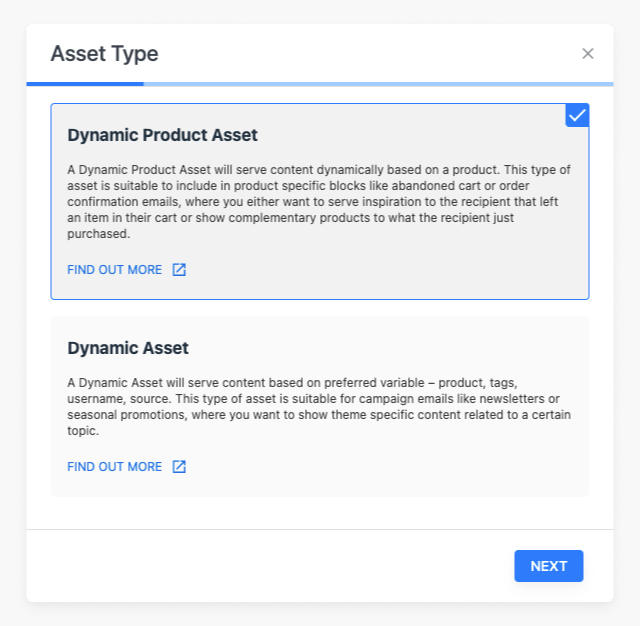This screenshot has width=640, height=626.
Task: Click the Dynamic Product Asset heading text
Action: 162,135
